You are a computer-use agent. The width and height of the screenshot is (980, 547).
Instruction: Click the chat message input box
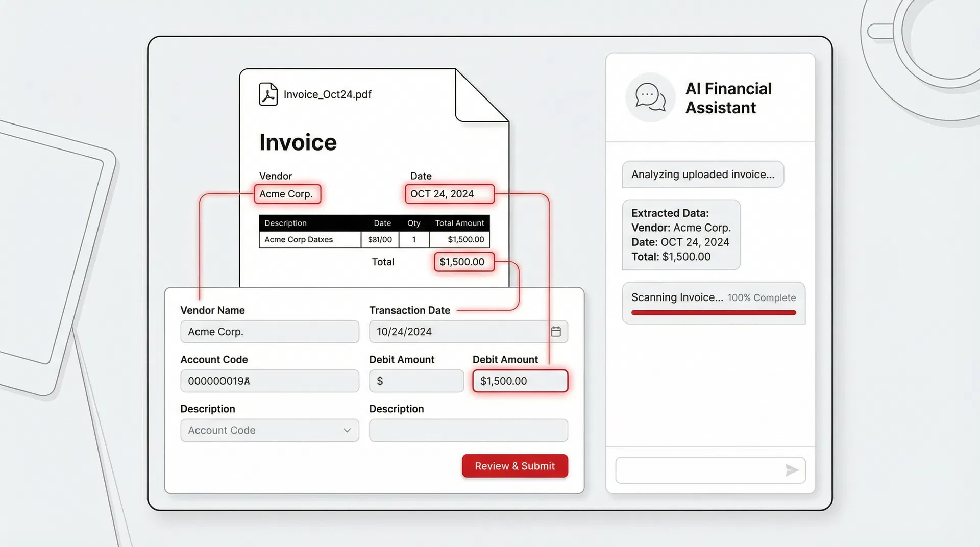(699, 470)
